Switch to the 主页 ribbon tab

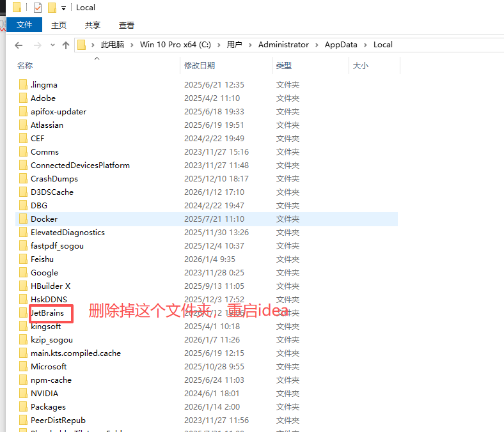pos(59,25)
